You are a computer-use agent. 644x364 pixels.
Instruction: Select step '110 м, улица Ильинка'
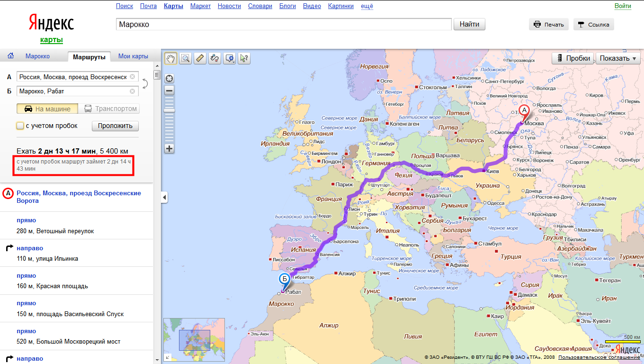coord(47,259)
